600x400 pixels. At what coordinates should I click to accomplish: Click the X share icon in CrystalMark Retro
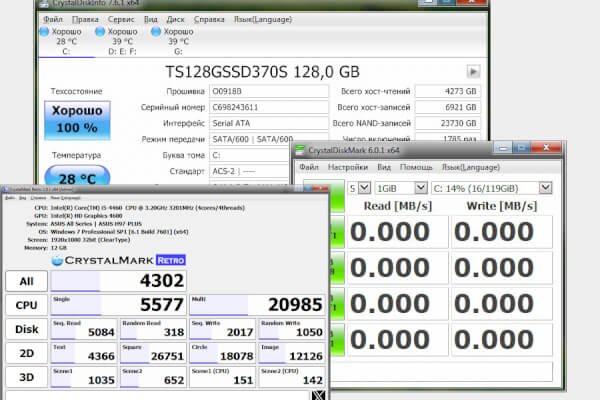tap(318, 395)
